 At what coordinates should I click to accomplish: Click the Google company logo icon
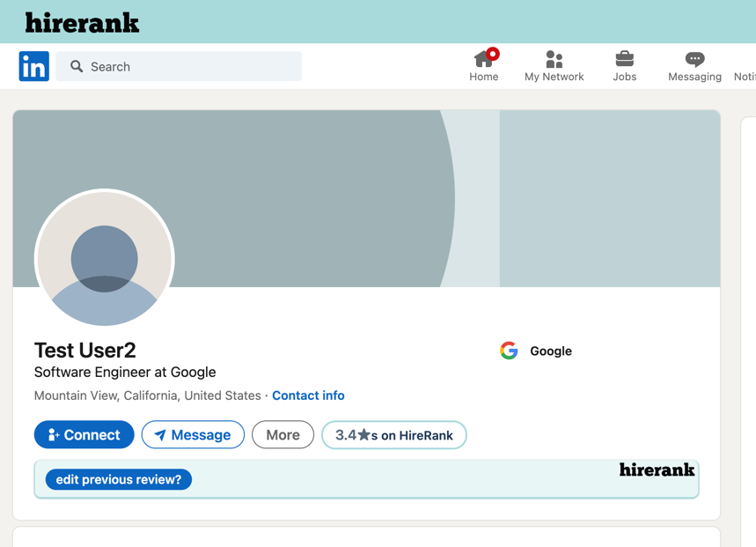(509, 351)
